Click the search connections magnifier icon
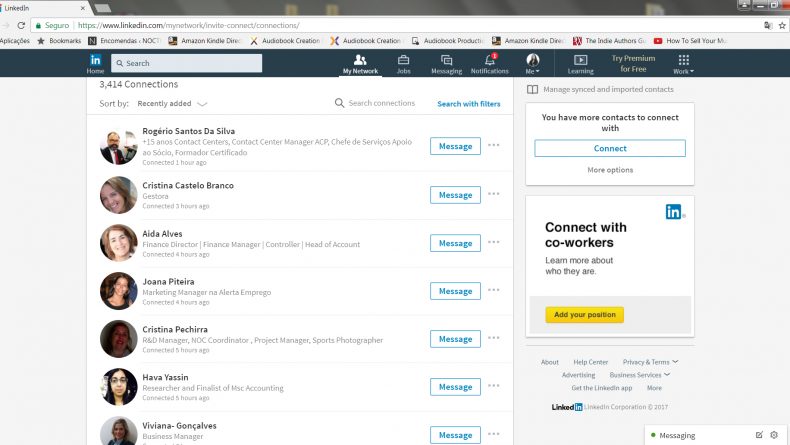This screenshot has width=790, height=445. coord(339,103)
